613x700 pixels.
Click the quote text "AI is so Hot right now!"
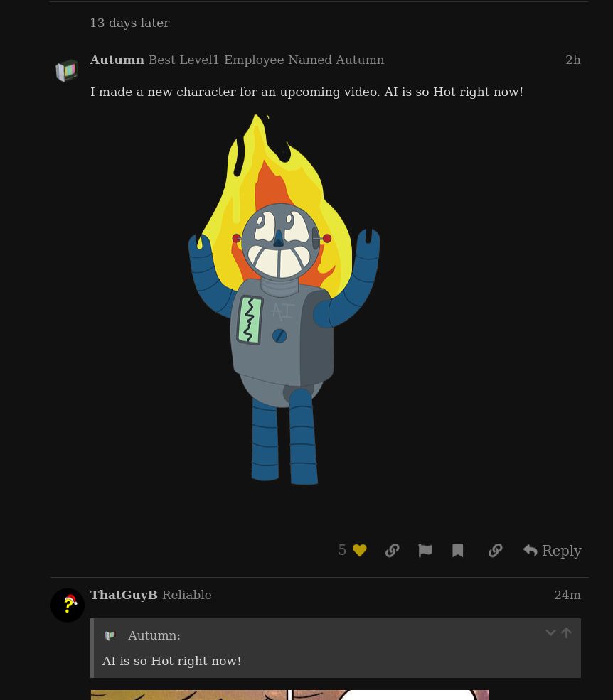click(x=171, y=661)
